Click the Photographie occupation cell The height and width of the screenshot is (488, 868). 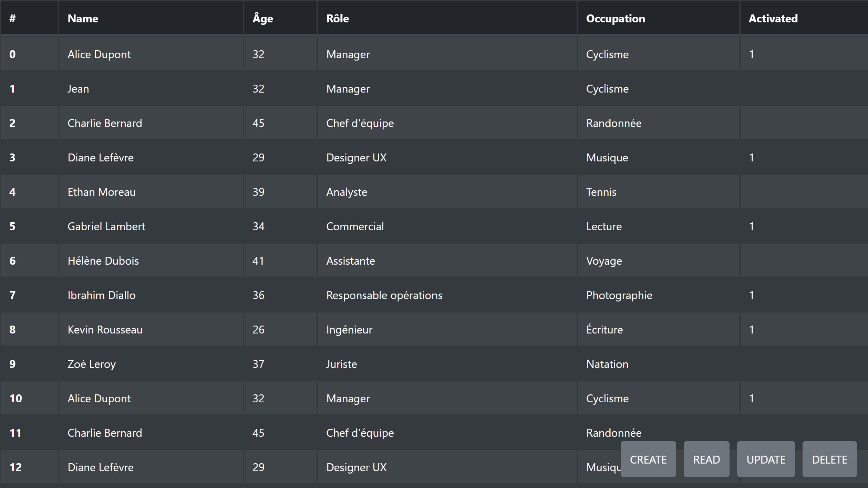[x=658, y=295]
